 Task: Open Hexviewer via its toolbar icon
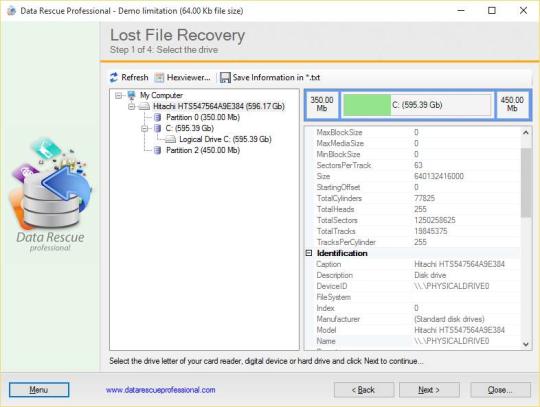(x=159, y=77)
